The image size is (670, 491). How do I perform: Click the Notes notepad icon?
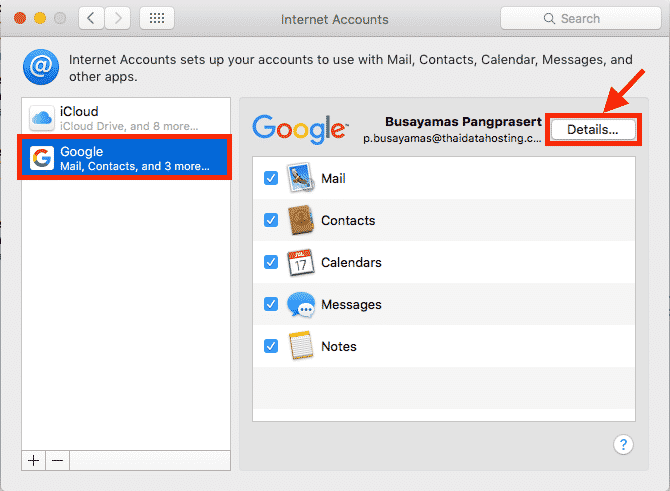[300, 346]
